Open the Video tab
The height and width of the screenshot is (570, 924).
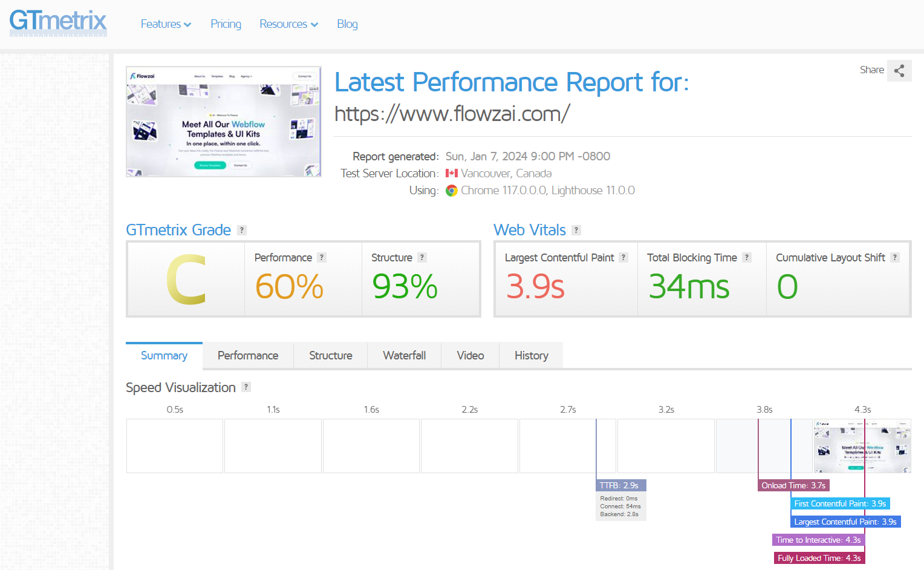pyautogui.click(x=470, y=355)
